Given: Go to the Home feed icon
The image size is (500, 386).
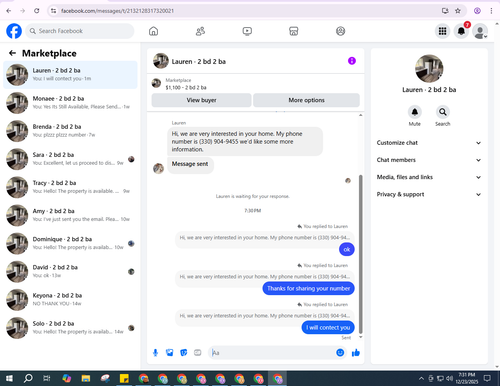Looking at the screenshot, I should click(153, 31).
